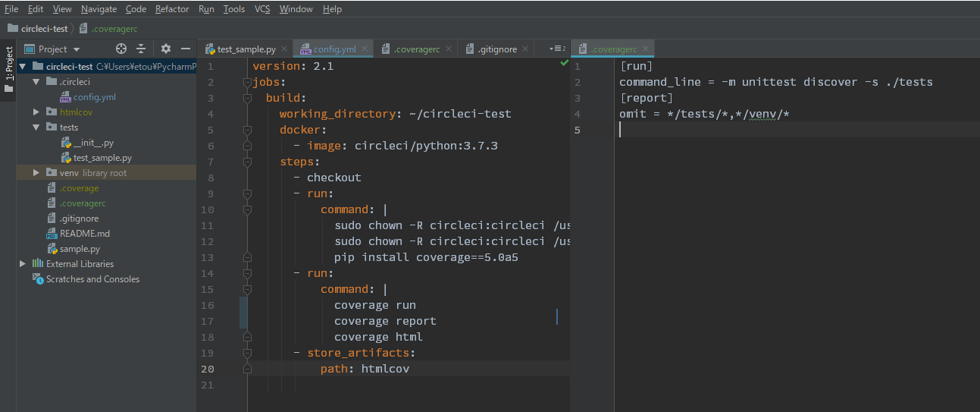The height and width of the screenshot is (412, 980).
Task: Select test_sample.py in the project tree
Action: (103, 158)
